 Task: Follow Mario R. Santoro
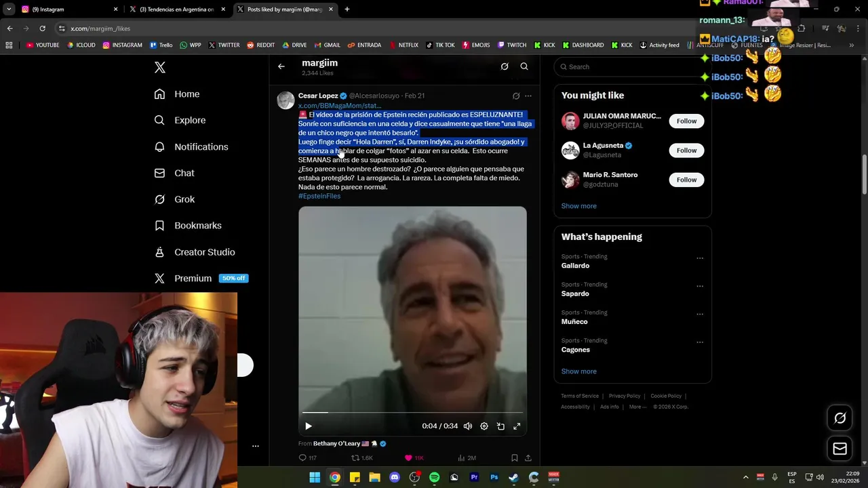point(686,180)
